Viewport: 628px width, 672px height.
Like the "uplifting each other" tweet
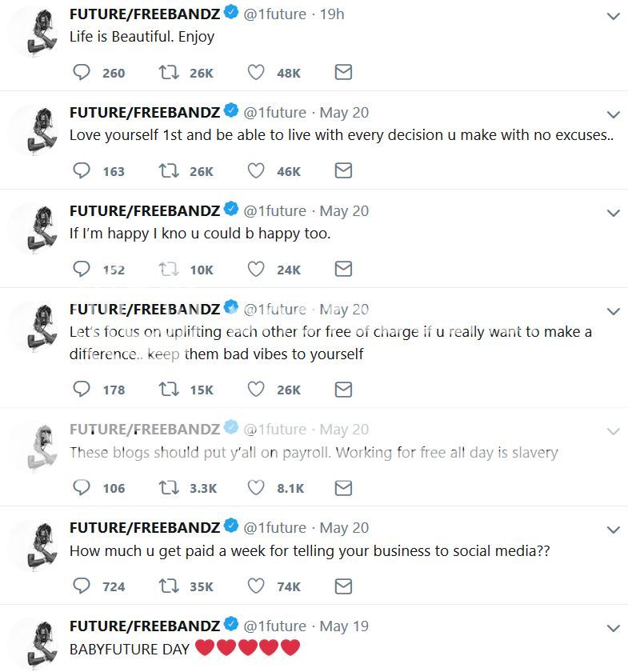(256, 390)
